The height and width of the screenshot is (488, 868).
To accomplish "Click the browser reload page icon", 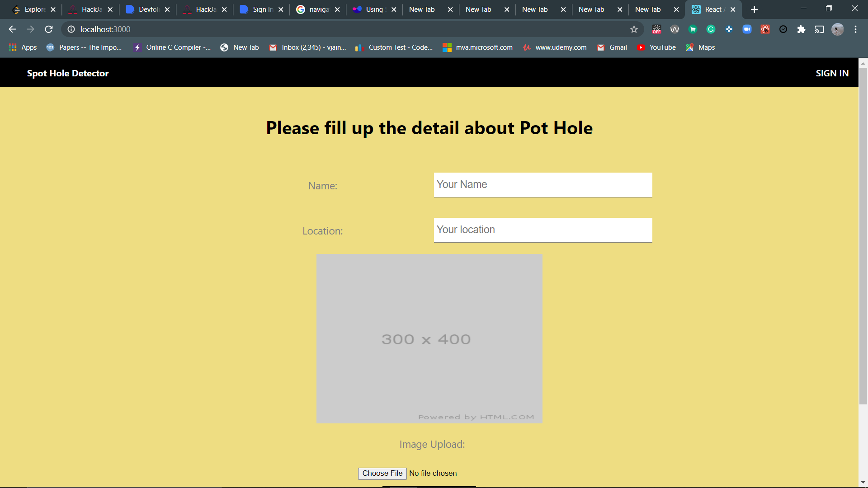I will [49, 29].
